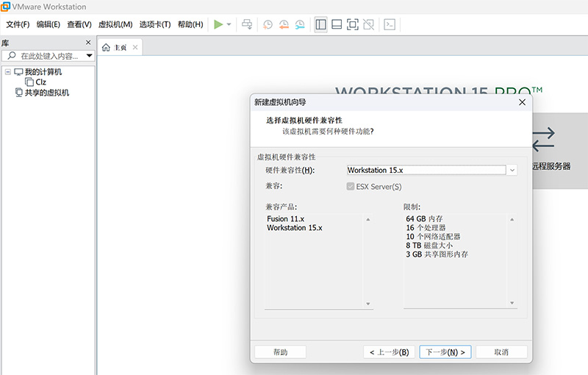Open the 帮助(H) menu
Screen dimensions: 588x375
(x=190, y=25)
